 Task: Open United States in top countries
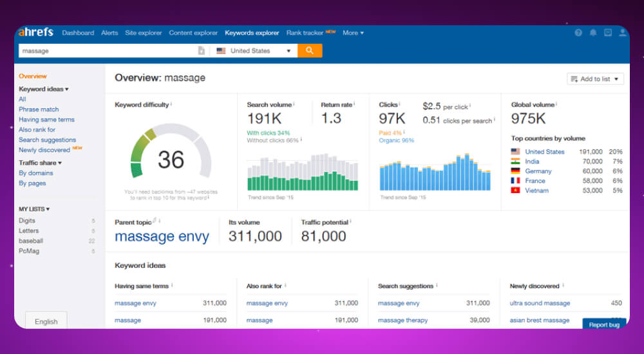tap(545, 151)
